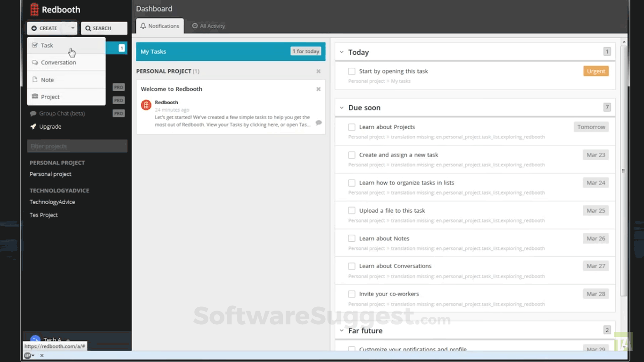The width and height of the screenshot is (644, 362).
Task: Click the ABP Adblock extension icon
Action: 27,355
